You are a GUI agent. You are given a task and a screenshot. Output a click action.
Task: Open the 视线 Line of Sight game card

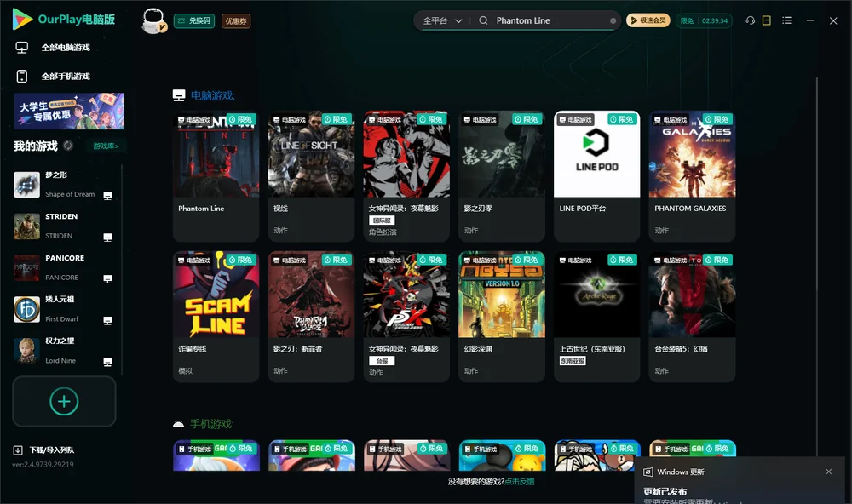click(311, 176)
